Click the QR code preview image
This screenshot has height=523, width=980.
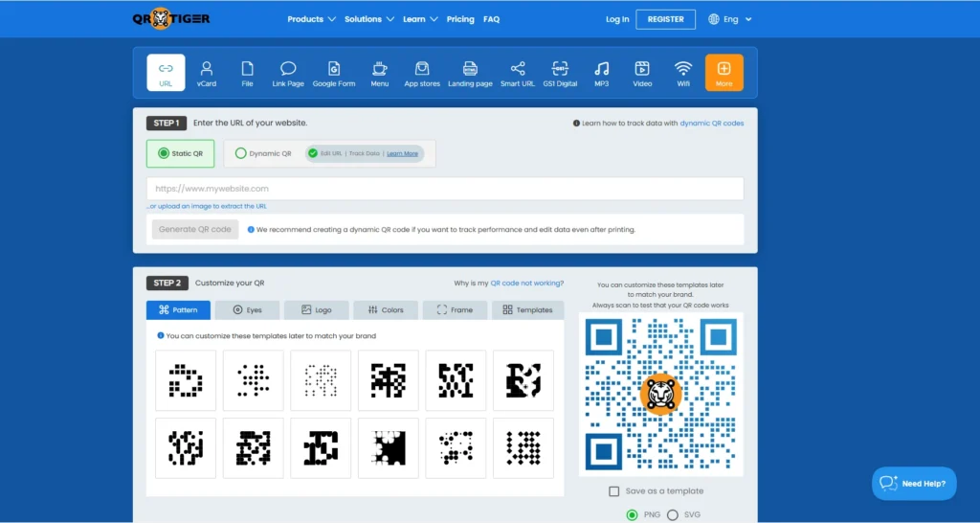click(661, 395)
